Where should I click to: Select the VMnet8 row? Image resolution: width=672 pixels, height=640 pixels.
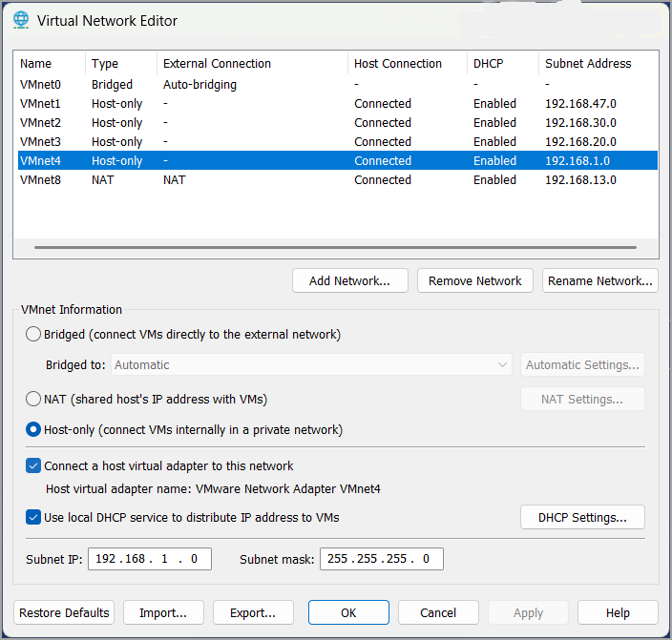[x=336, y=179]
